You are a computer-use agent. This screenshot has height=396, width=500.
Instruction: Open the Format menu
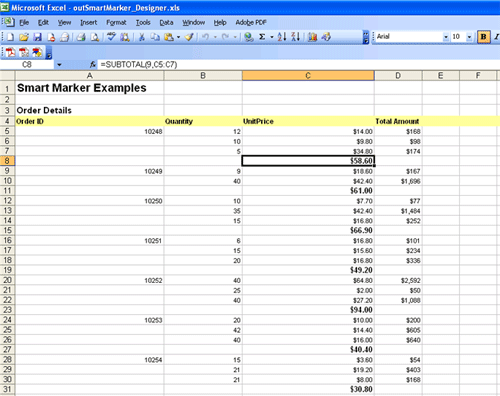[x=116, y=23]
